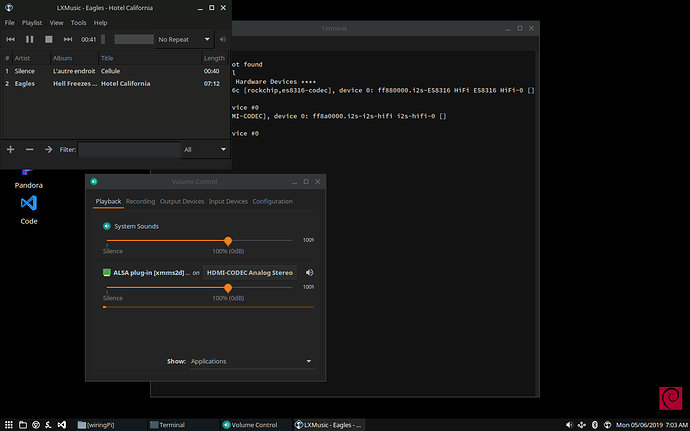Maximize the Volume Control window
The image size is (690, 431).
[x=306, y=181]
